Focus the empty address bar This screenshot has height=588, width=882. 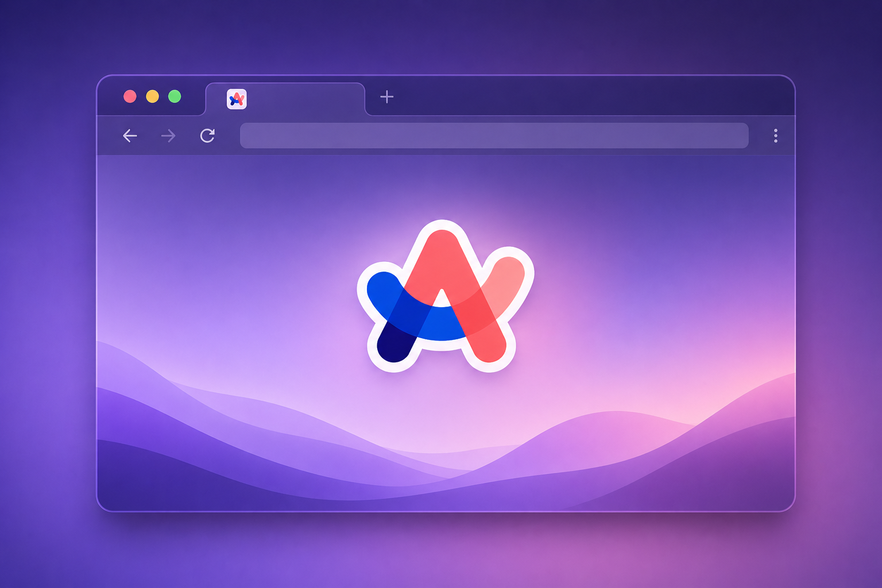(494, 136)
